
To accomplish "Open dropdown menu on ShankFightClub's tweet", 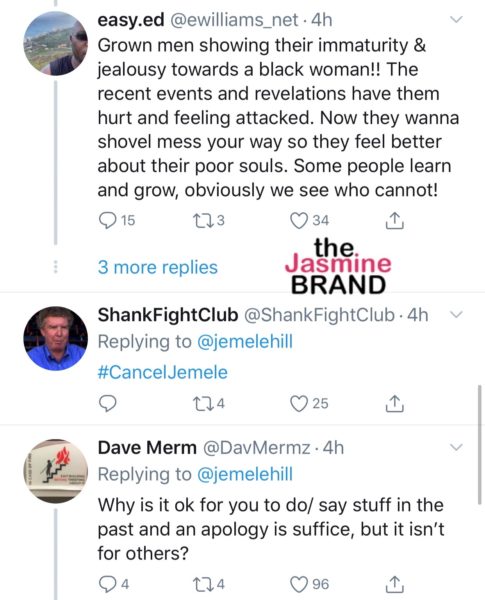I will 456,315.
